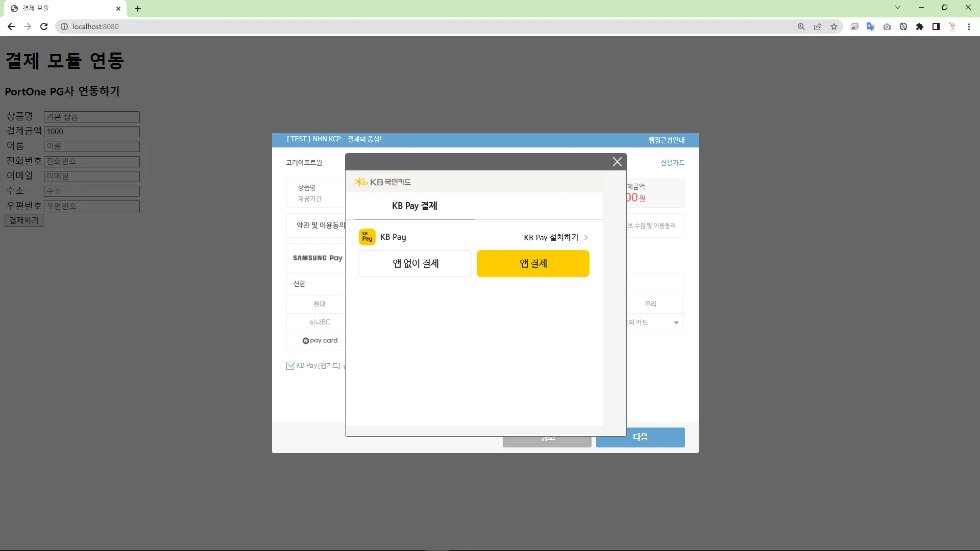
Task: Toggle KB Pay [앱카드] checkbox
Action: [x=290, y=365]
